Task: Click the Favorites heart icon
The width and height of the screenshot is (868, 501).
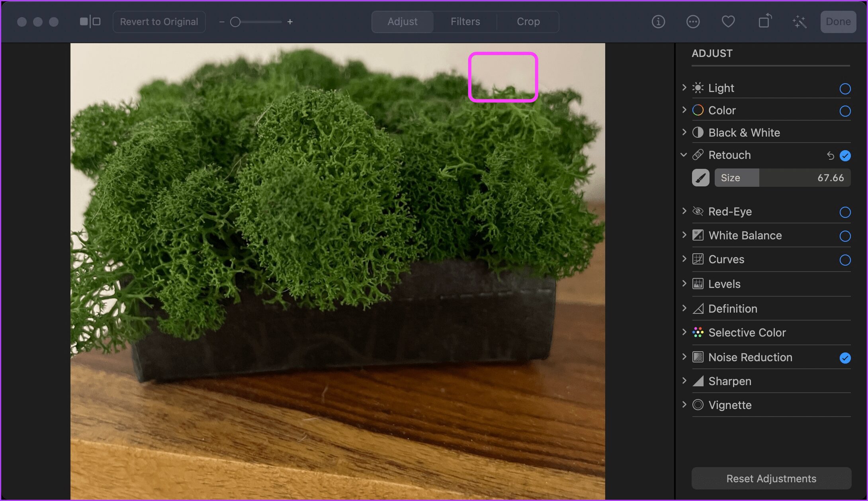Action: (x=729, y=22)
